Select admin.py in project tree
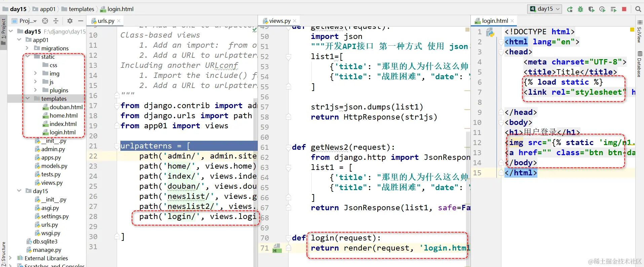Viewport: 644px width, 267px height. pos(50,149)
